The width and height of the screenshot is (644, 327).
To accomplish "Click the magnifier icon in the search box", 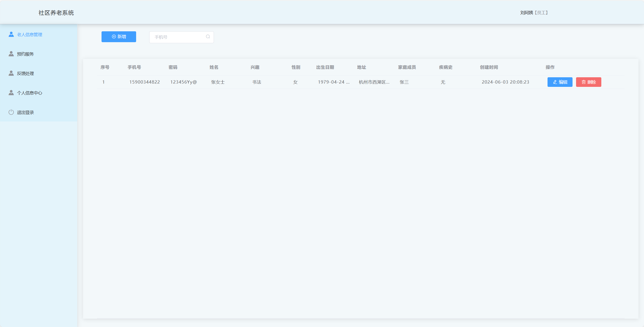I will coord(207,37).
